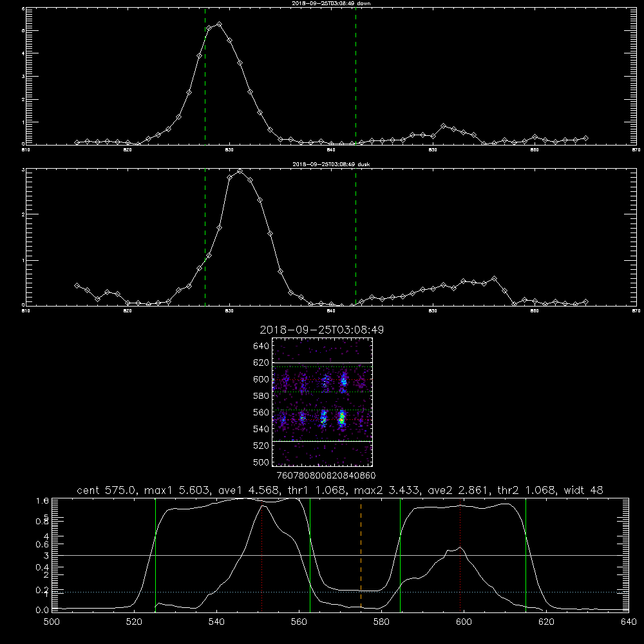Click 'max1 5.603' in the profile title
Image resolution: width=644 pixels, height=644 pixels.
[178, 490]
